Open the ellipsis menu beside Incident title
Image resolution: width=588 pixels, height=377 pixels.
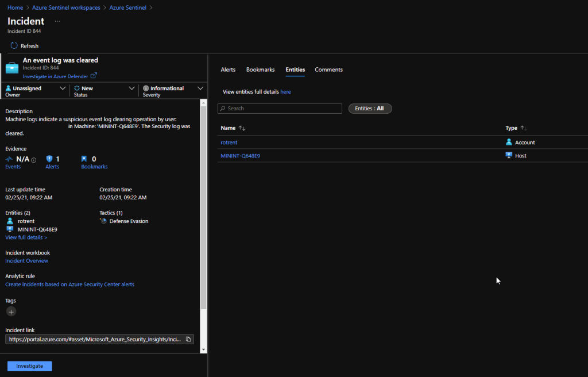click(57, 21)
